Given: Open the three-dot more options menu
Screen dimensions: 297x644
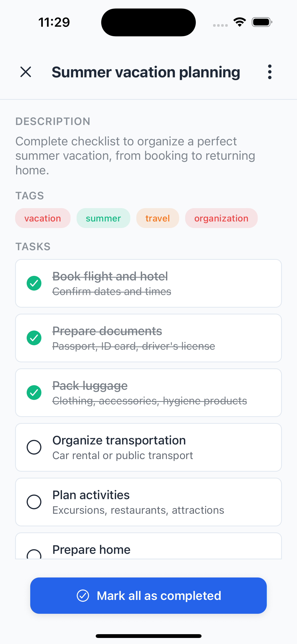Looking at the screenshot, I should click(x=270, y=72).
